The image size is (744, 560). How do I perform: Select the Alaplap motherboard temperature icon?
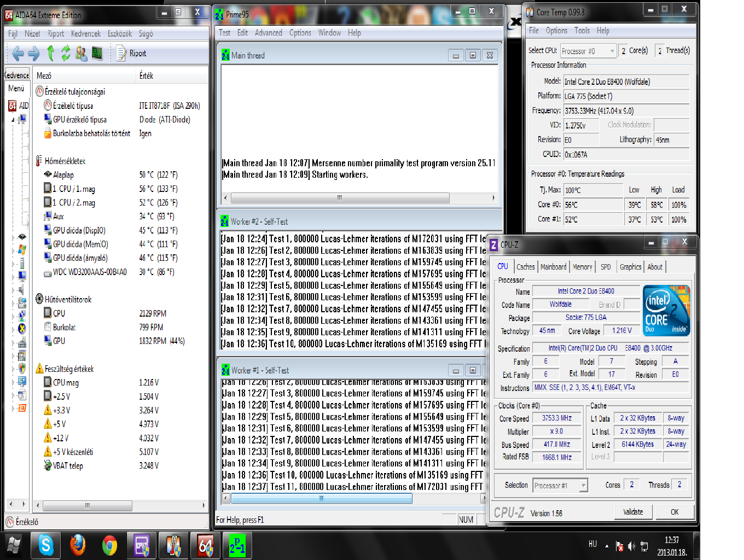point(48,174)
